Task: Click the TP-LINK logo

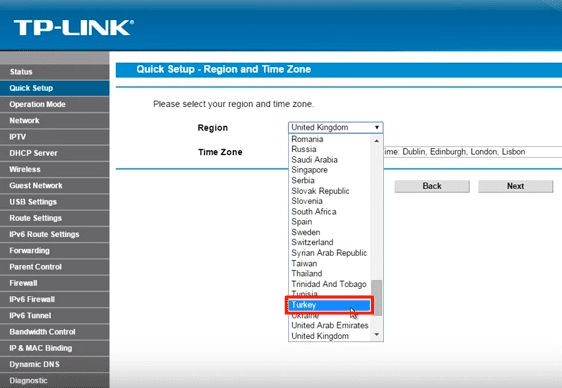Action: click(73, 28)
